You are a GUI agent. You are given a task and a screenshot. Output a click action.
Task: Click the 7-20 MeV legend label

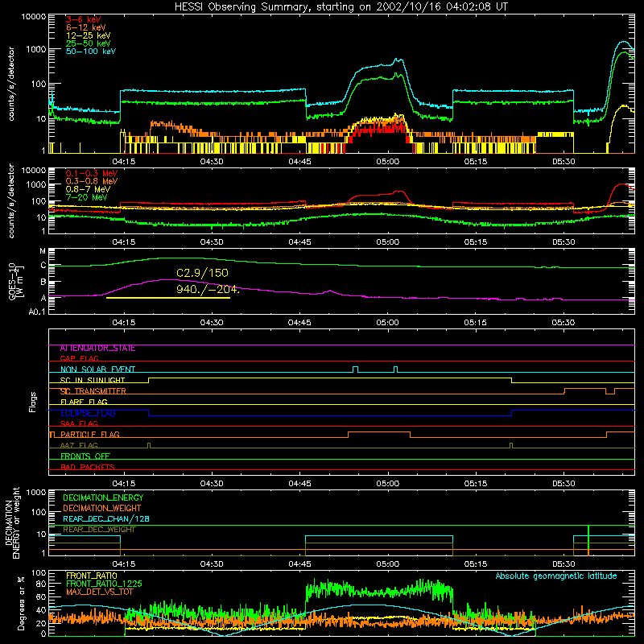(x=87, y=197)
